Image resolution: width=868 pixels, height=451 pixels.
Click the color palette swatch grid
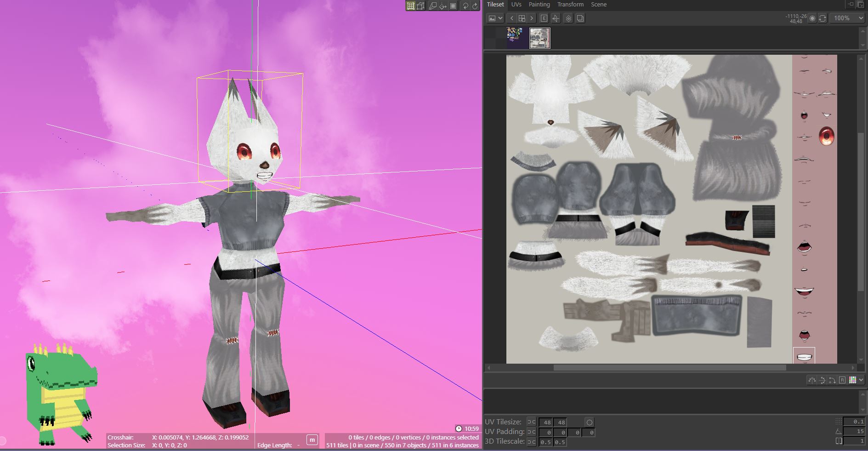852,380
